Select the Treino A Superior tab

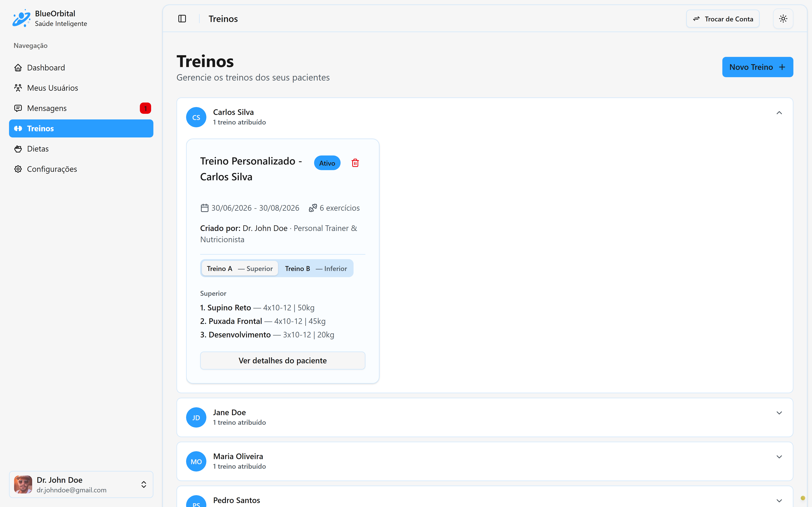pos(240,269)
